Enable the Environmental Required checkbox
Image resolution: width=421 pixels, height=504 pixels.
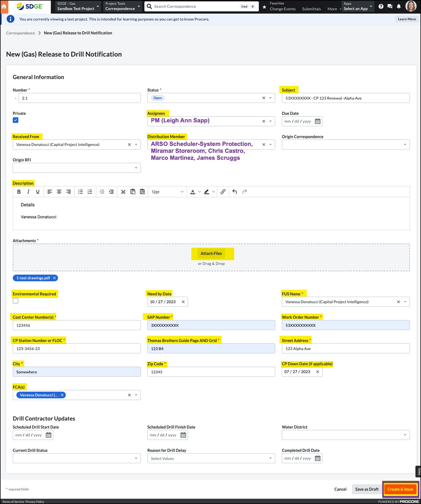(16, 301)
